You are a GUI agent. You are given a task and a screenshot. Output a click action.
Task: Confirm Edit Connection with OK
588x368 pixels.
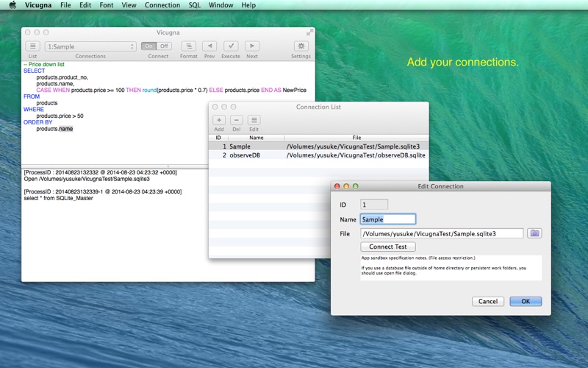[526, 301]
